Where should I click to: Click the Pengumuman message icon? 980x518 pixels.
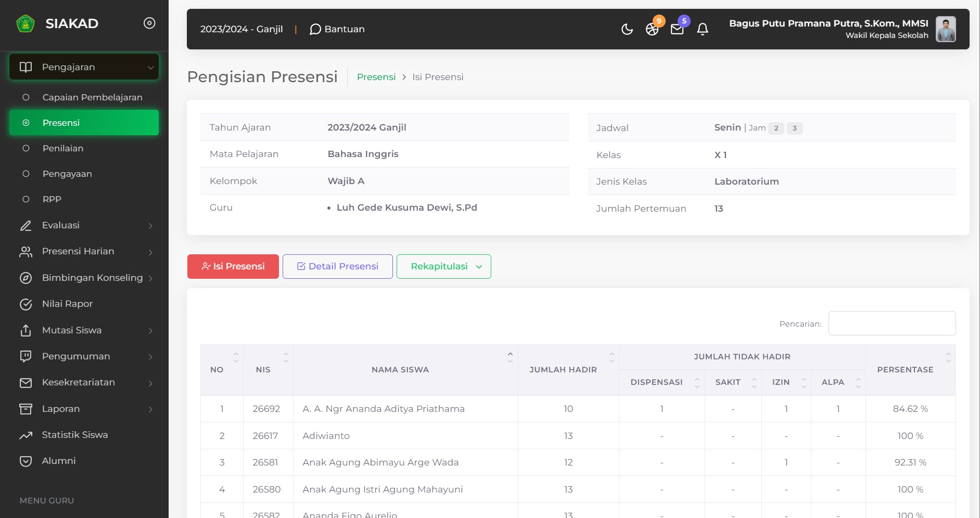(x=26, y=356)
